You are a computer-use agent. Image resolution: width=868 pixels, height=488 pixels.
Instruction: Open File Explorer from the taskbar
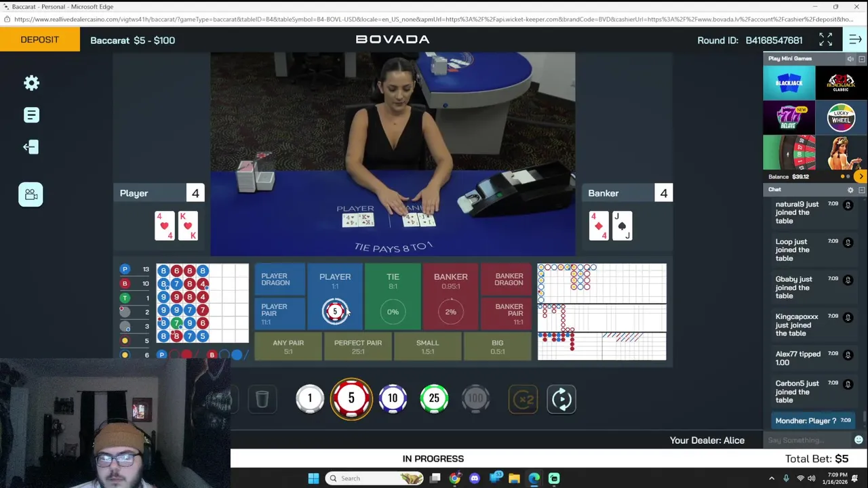[x=514, y=479]
